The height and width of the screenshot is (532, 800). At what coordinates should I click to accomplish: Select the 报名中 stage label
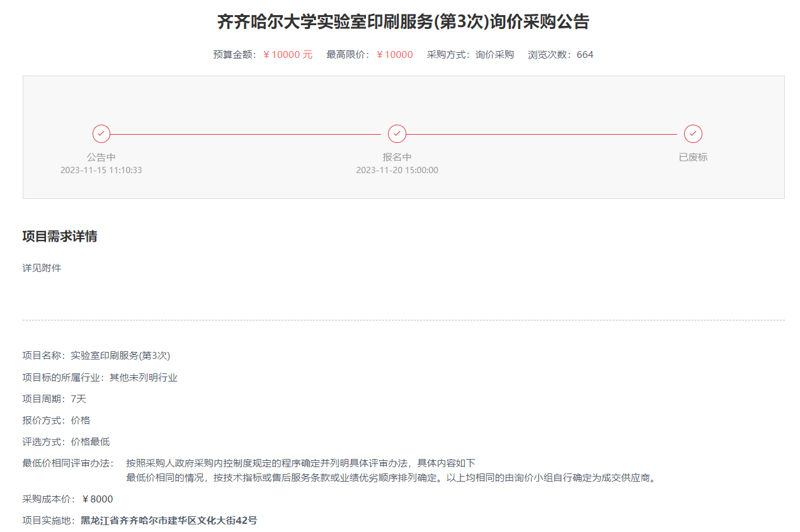(x=397, y=157)
